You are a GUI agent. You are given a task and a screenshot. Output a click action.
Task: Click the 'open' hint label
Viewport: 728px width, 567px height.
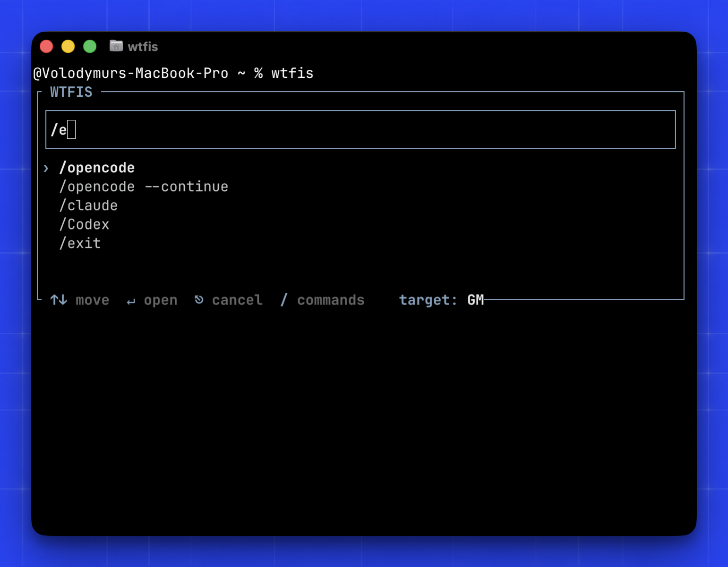click(x=161, y=300)
